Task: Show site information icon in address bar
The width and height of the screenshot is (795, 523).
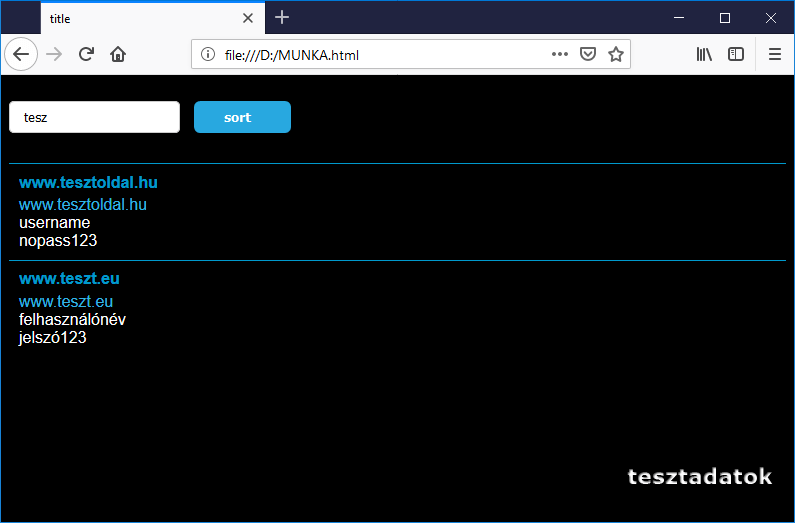Action: [x=208, y=54]
